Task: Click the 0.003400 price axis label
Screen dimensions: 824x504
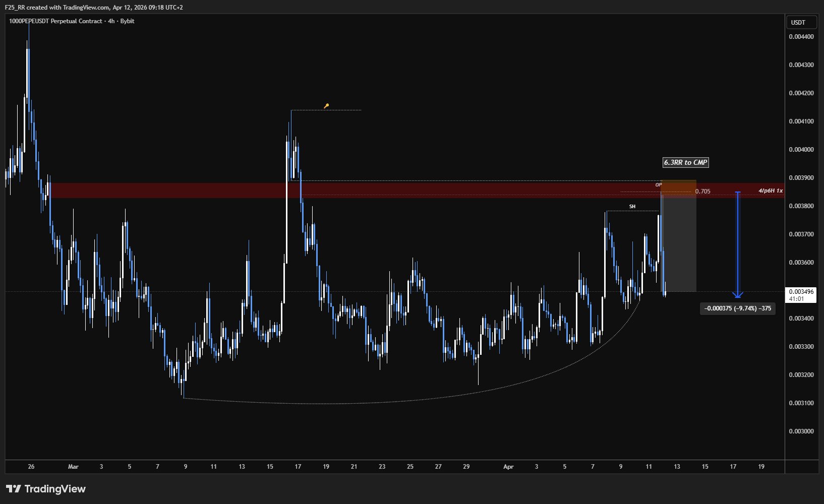Action: pos(801,319)
